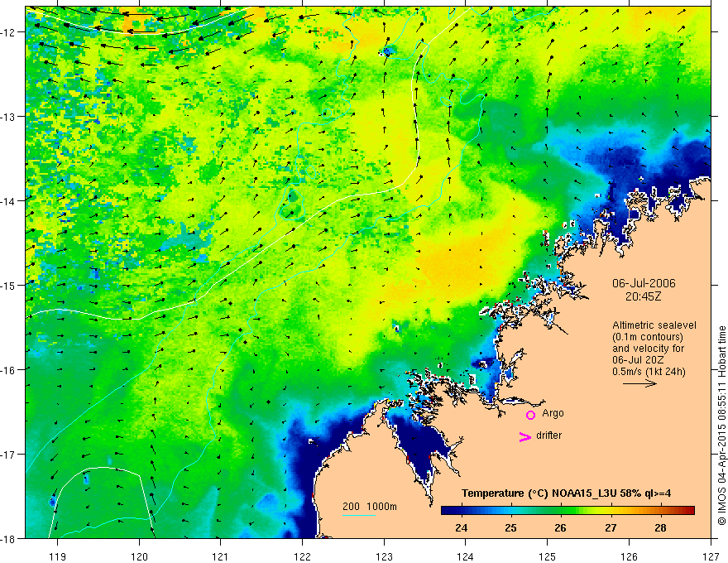The image size is (728, 563).
Task: Click the cyan bathymetry legend line
Action: tap(359, 515)
